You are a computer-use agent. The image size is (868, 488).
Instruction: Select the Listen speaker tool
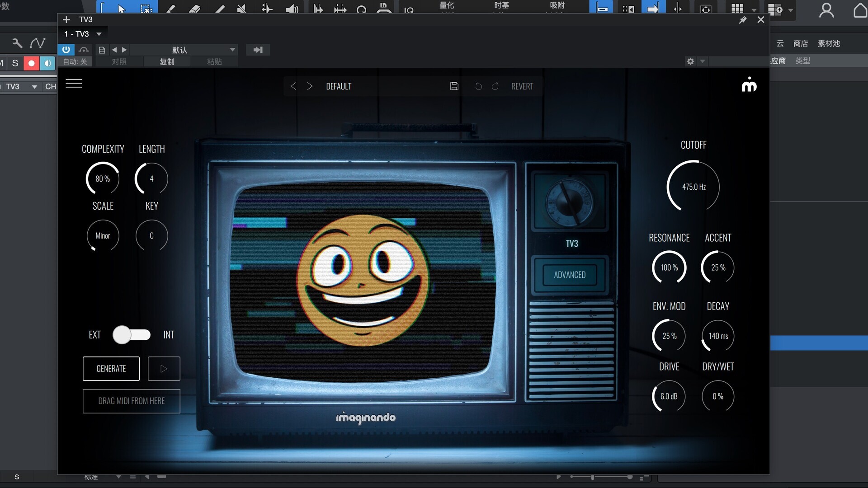pos(292,9)
